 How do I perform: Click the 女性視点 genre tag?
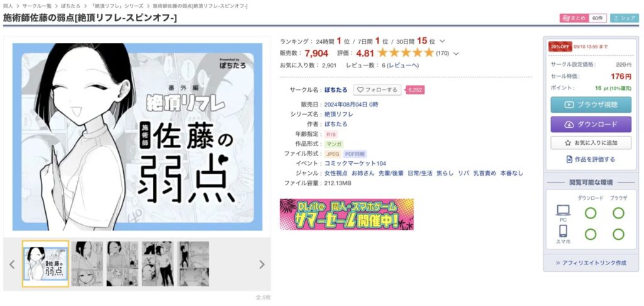click(x=336, y=173)
